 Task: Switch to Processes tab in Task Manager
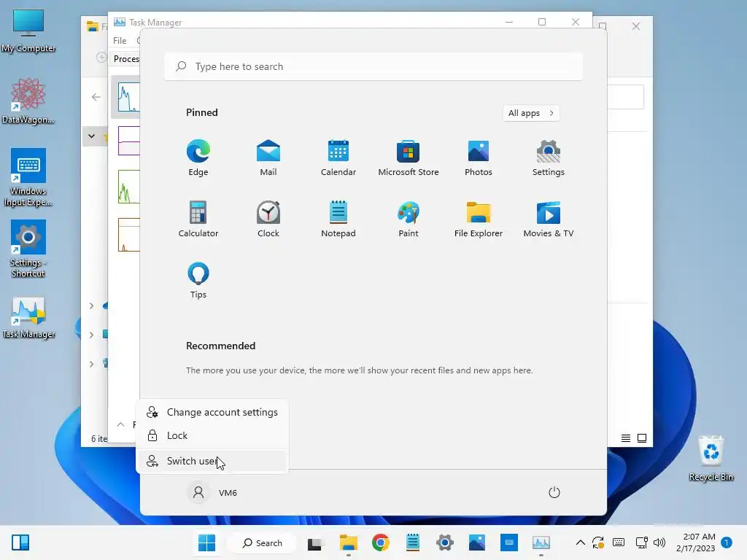click(x=125, y=59)
